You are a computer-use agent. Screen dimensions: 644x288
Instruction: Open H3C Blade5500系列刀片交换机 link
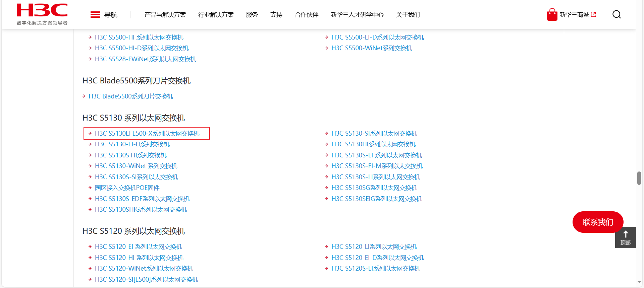point(131,96)
